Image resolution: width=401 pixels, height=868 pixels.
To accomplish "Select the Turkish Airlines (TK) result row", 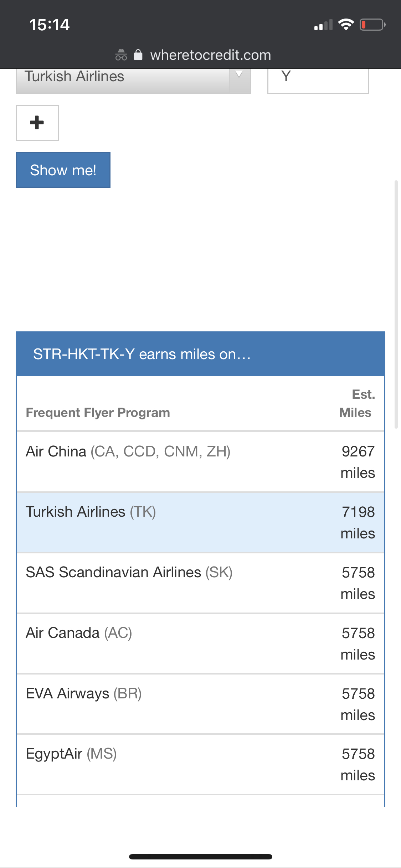I will click(x=200, y=522).
